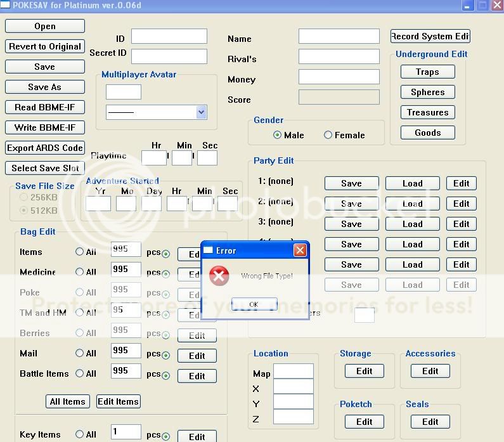Screen dimensions: 504x442
Task: Click party slot 3 Save button
Action: [x=352, y=224]
